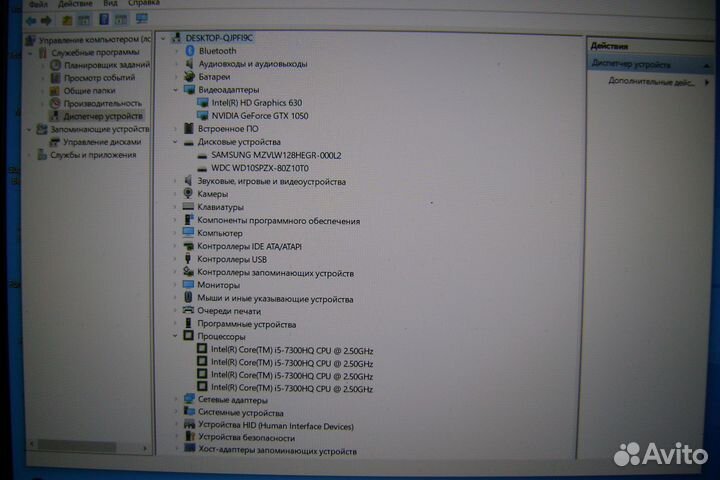Expand the Сетевые адаптеры category

coord(175,400)
